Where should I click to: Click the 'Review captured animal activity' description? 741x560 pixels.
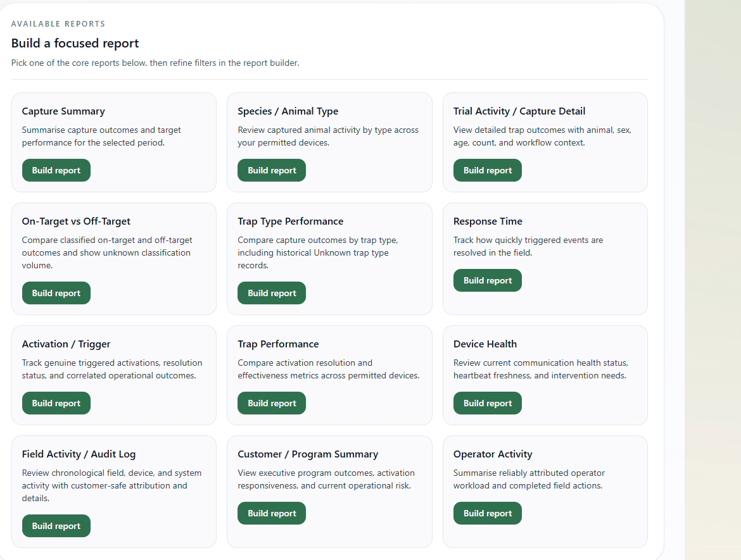point(328,137)
